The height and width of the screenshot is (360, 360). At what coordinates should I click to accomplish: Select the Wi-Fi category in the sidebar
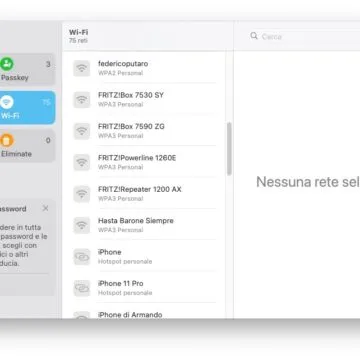click(x=27, y=108)
